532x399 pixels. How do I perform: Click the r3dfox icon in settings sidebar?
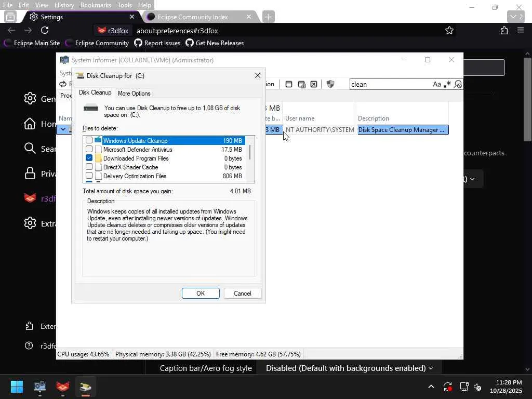coord(30,198)
